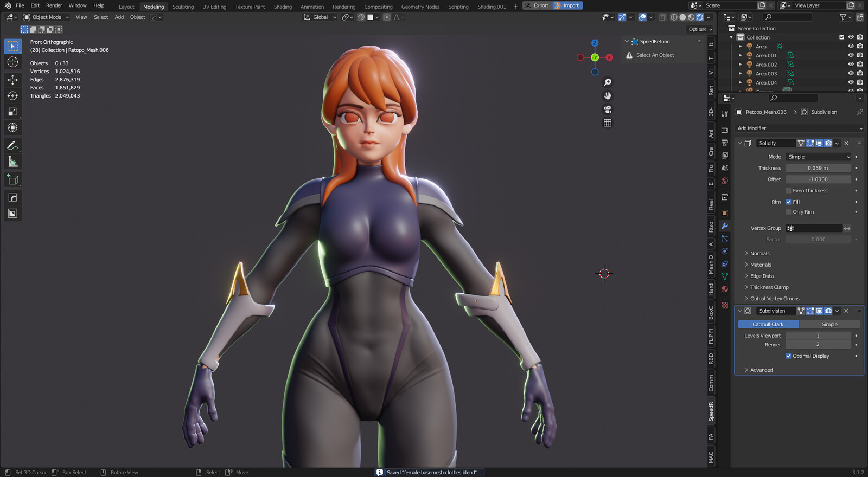Switch to the Sculpting workspace tab
This screenshot has height=477, width=868.
pyautogui.click(x=183, y=7)
